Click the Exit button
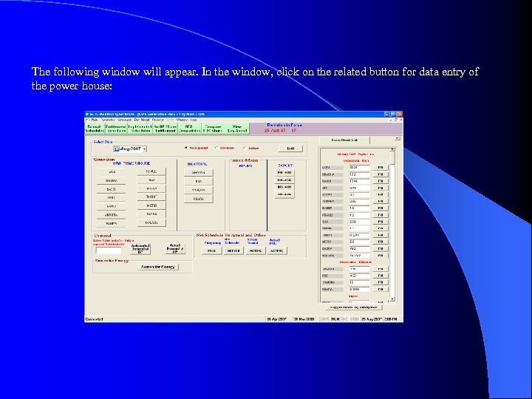532x399 pixels. pos(291,149)
